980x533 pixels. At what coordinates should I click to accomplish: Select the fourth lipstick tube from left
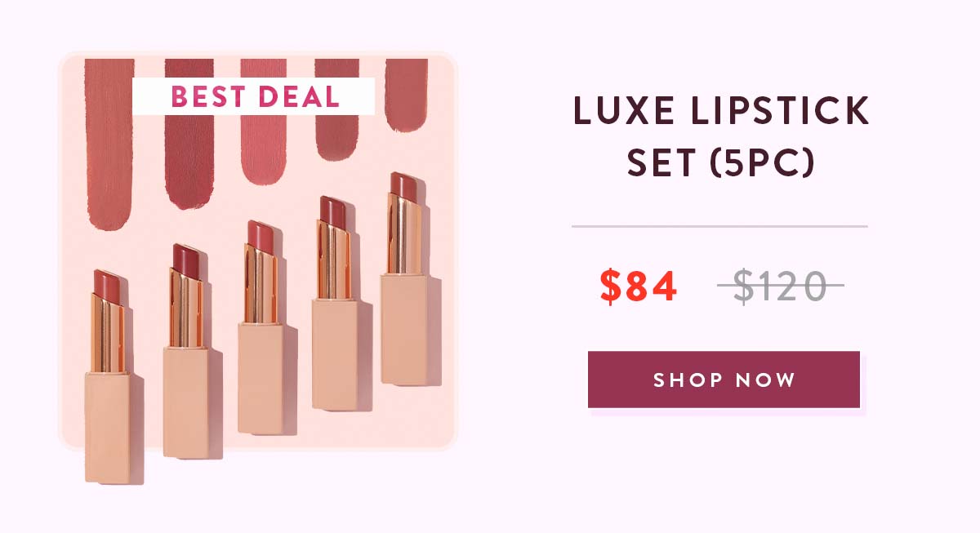(335, 303)
